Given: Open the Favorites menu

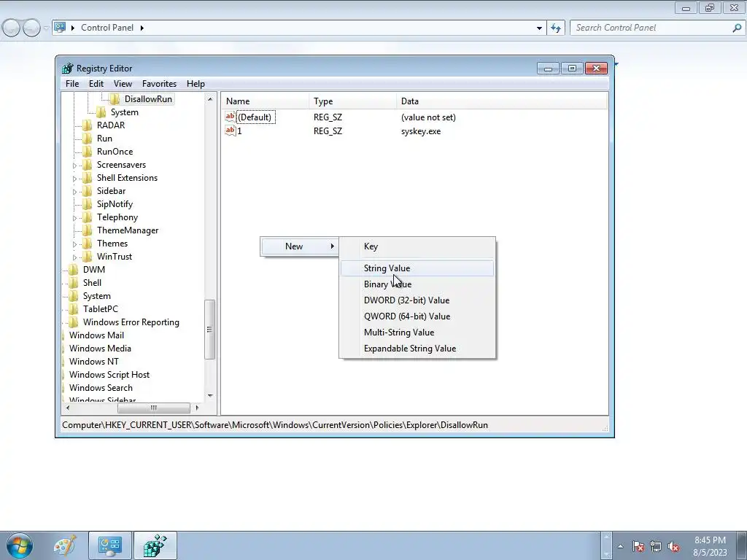Looking at the screenshot, I should pos(159,84).
